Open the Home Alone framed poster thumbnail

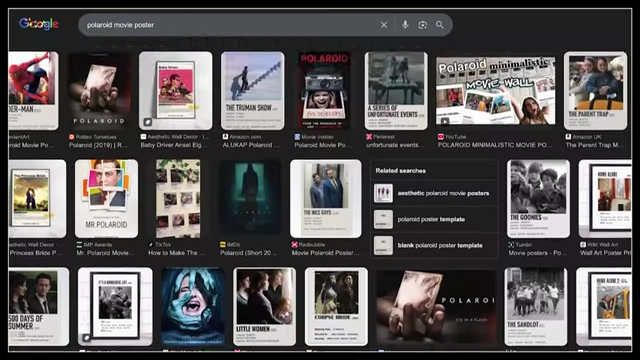[605, 198]
